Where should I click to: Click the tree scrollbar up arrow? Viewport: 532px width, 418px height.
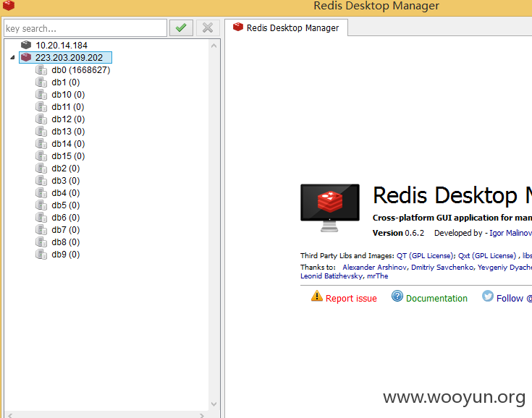[x=214, y=46]
